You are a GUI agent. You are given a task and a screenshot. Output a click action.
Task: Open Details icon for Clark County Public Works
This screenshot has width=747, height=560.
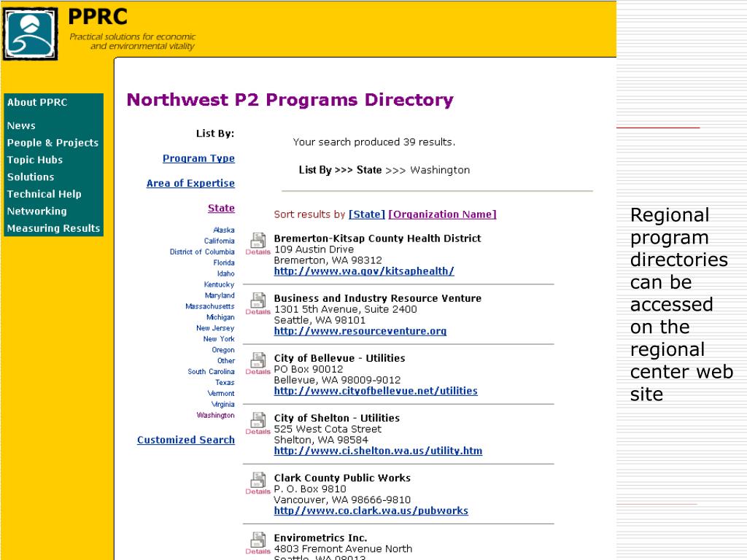pos(258,484)
